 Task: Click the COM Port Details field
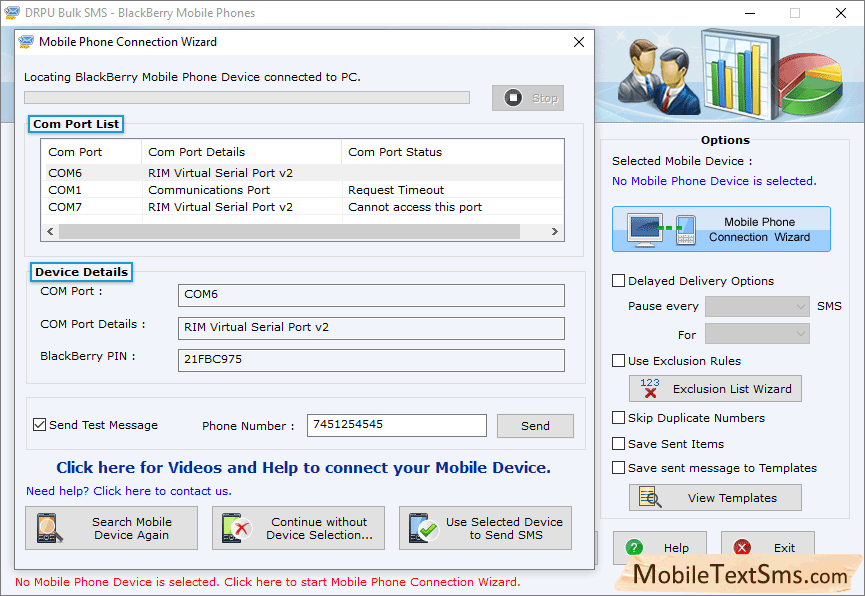point(371,328)
